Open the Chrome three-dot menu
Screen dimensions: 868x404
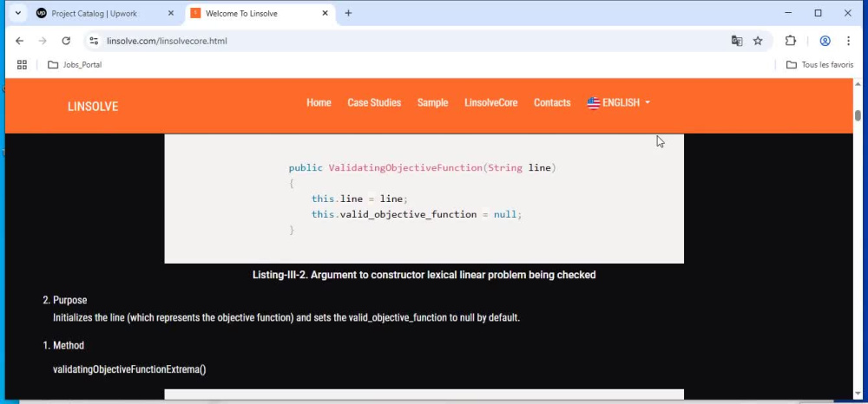point(848,41)
